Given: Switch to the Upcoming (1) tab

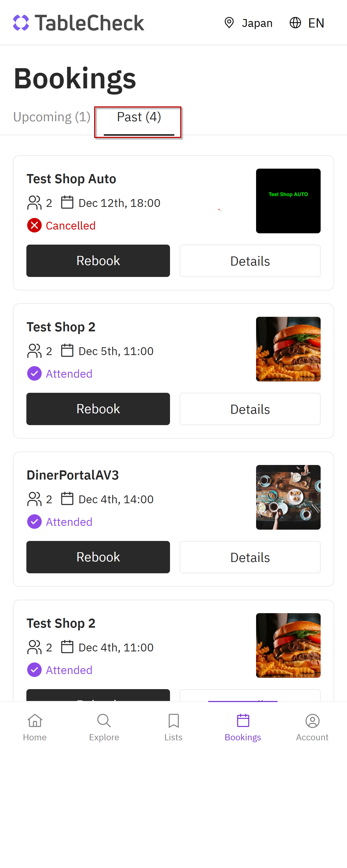Looking at the screenshot, I should [52, 117].
